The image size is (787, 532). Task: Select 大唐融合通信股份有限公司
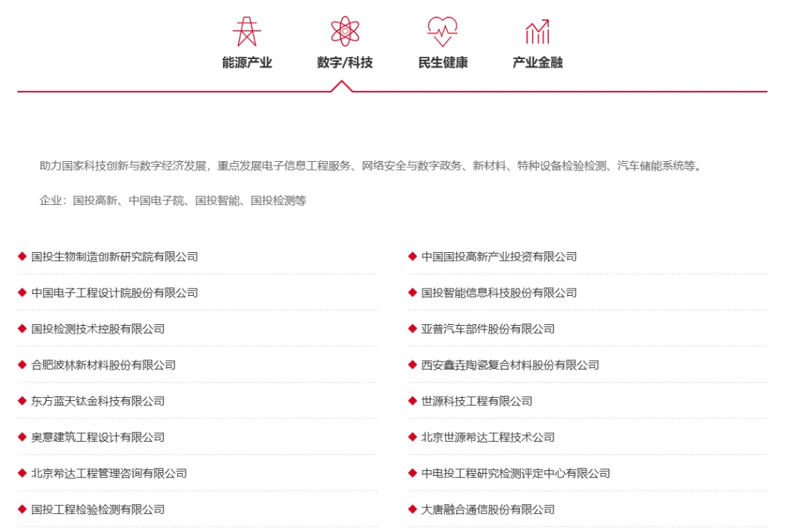[488, 509]
